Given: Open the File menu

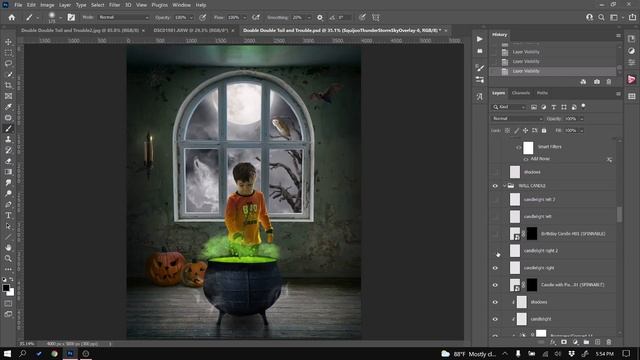Looking at the screenshot, I should 18,5.
